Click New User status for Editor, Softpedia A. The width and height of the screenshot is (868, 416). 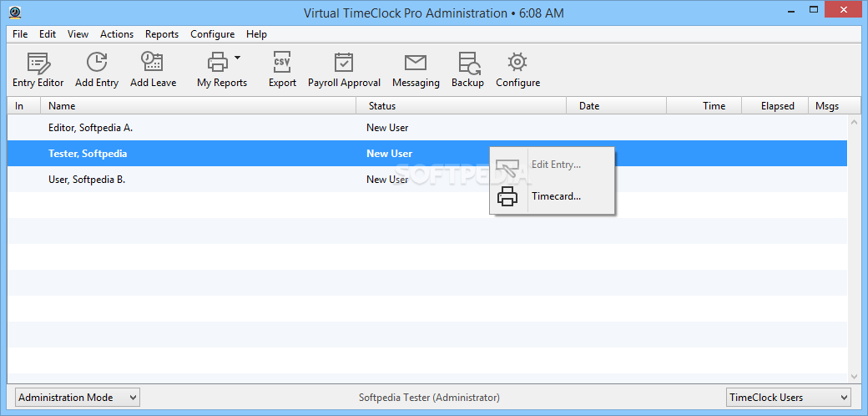387,128
